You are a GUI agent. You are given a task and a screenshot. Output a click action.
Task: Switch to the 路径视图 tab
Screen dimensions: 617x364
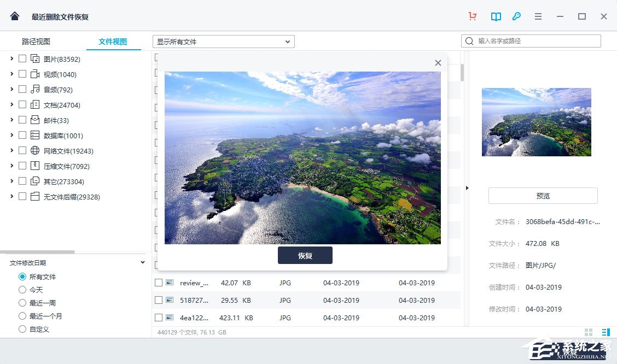[36, 42]
